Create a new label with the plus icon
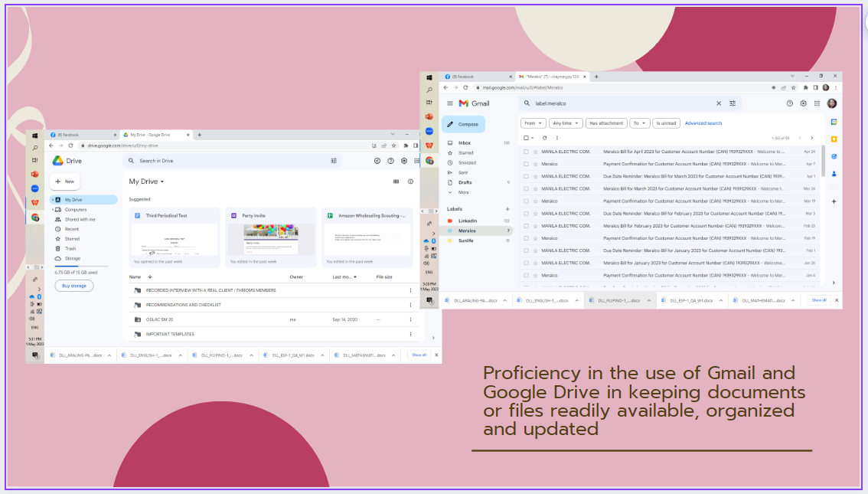Image resolution: width=868 pixels, height=494 pixels. pos(507,209)
